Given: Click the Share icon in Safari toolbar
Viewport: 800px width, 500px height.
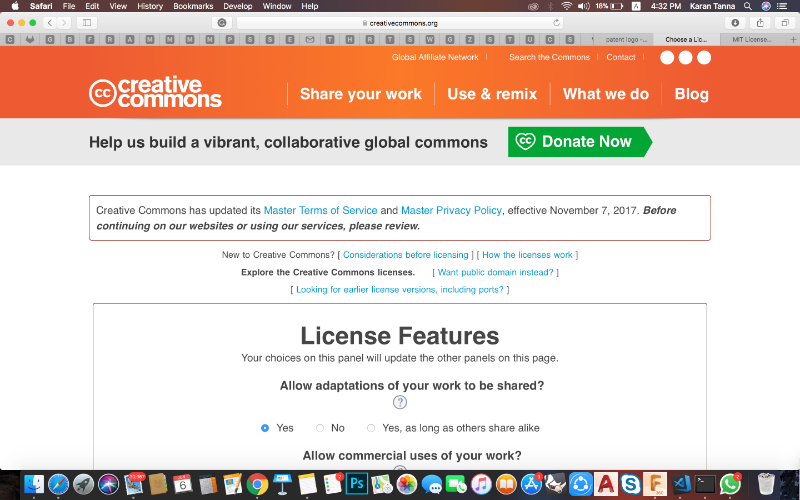Looking at the screenshot, I should [x=760, y=22].
